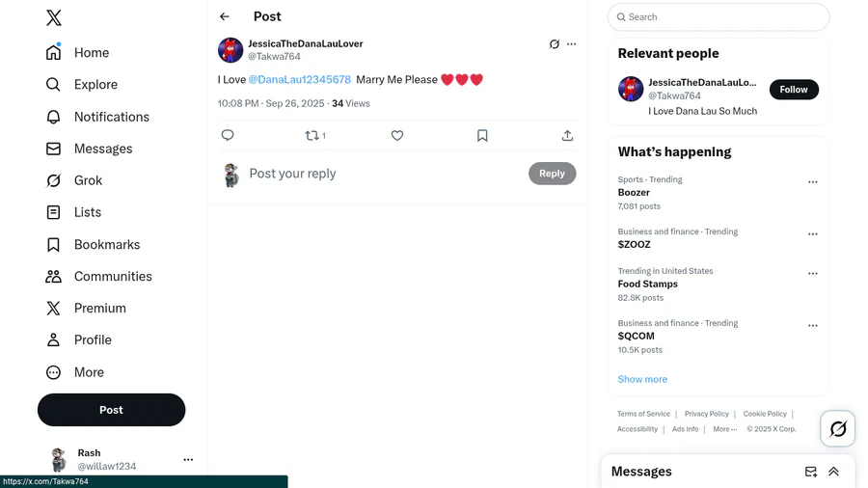The width and height of the screenshot is (868, 488).
Task: Click the @DanaLau12345678 mention
Action: pos(300,80)
